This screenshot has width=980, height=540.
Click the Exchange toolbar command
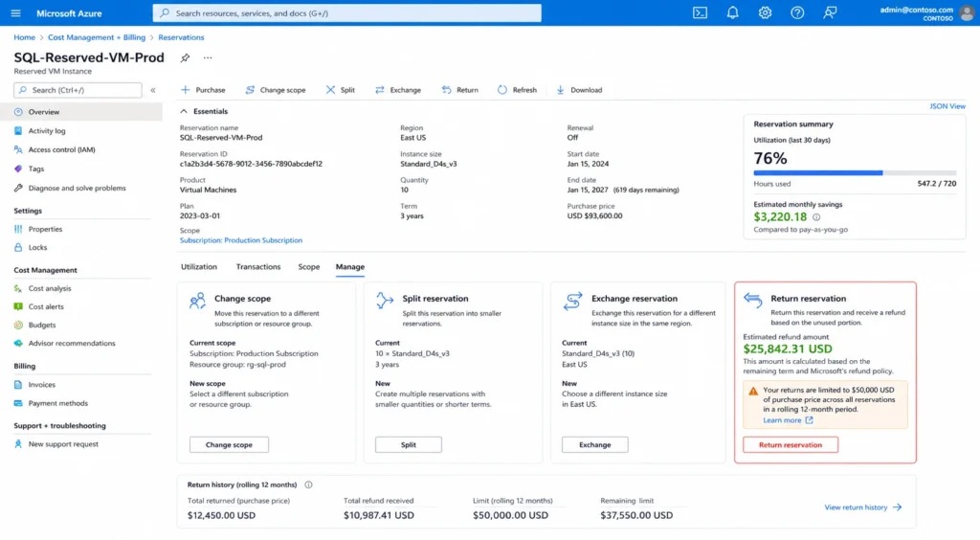[x=398, y=90]
